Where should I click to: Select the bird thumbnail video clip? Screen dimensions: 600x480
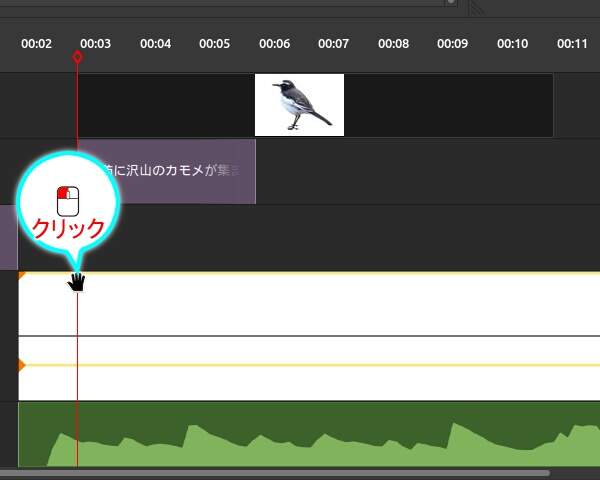coord(316,105)
